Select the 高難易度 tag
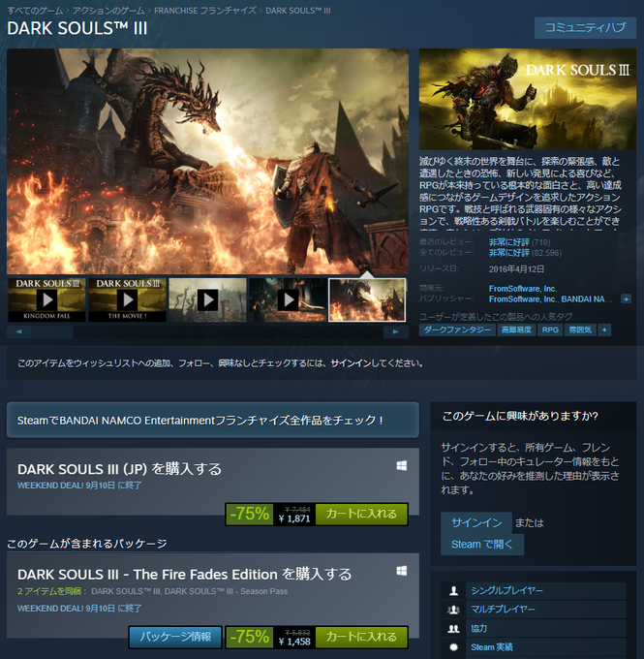This screenshot has width=644, height=659. pyautogui.click(x=516, y=329)
